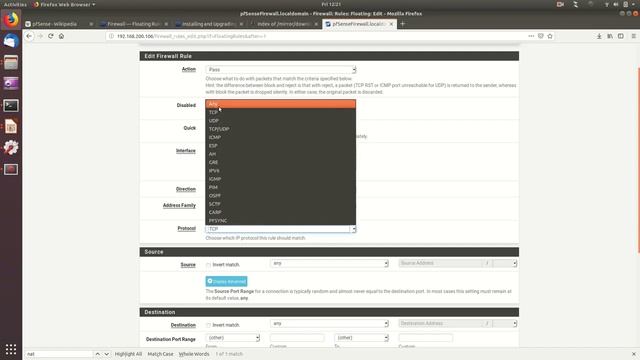Image resolution: width=640 pixels, height=360 pixels.
Task: Open the Action dropdown showing Pass
Action: pyautogui.click(x=281, y=69)
